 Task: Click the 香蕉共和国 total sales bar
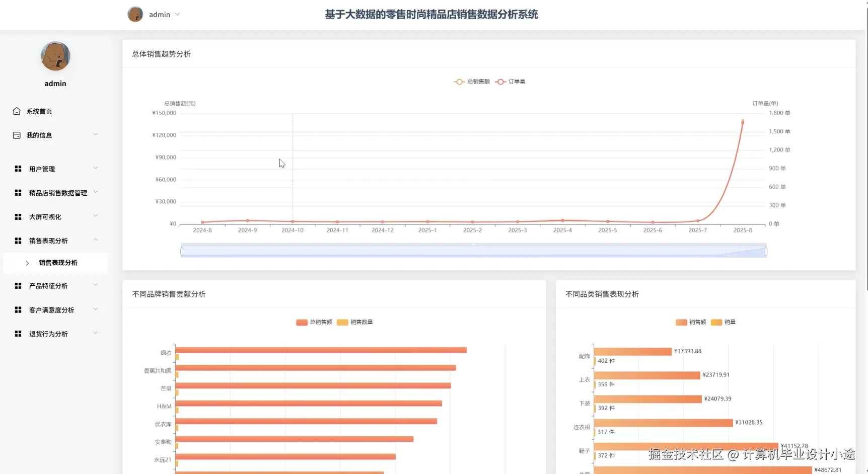(x=316, y=368)
